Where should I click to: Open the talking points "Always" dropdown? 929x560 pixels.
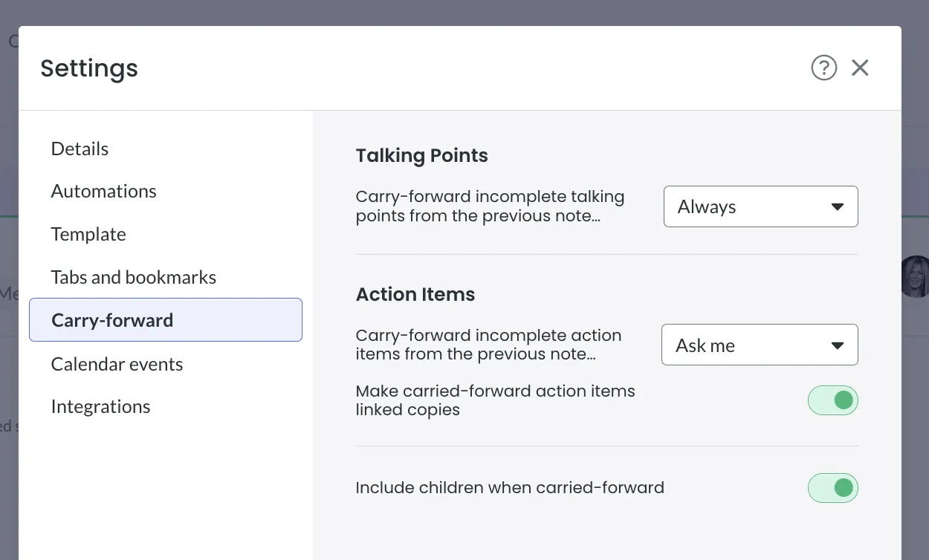760,206
